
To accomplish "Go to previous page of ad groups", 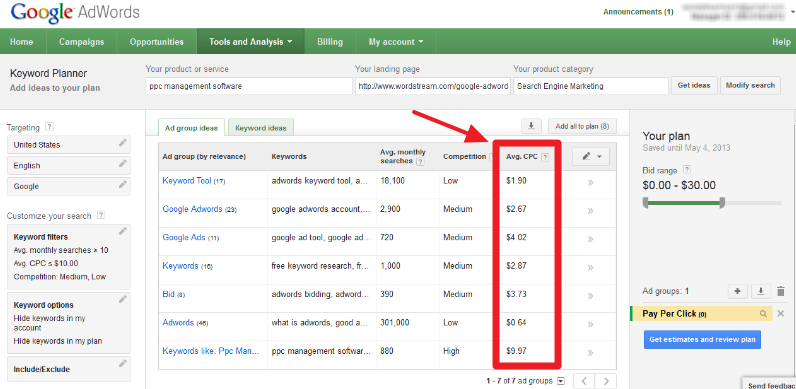I will click(584, 381).
